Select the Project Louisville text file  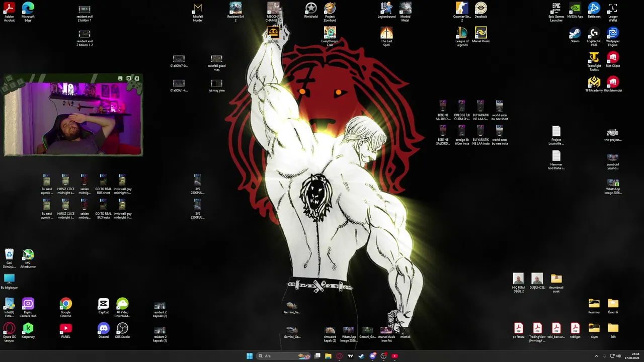(x=556, y=136)
